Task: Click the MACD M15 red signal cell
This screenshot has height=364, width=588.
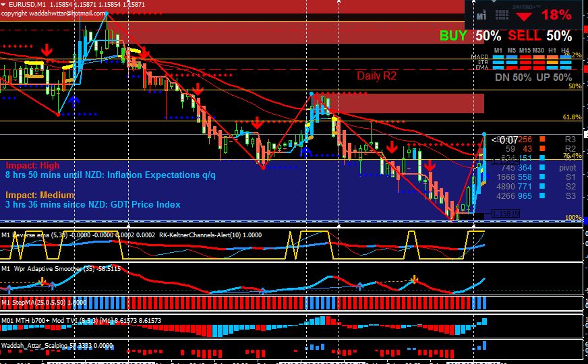Action: coord(525,57)
